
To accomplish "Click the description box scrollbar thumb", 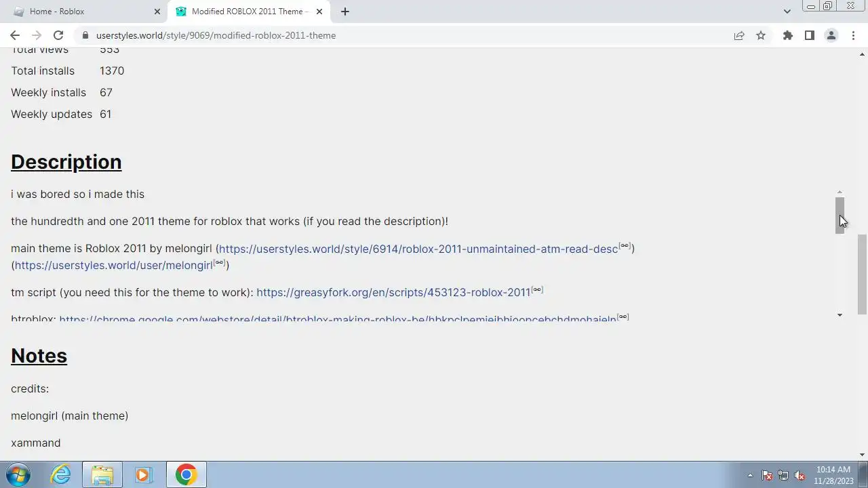I will pos(840,216).
